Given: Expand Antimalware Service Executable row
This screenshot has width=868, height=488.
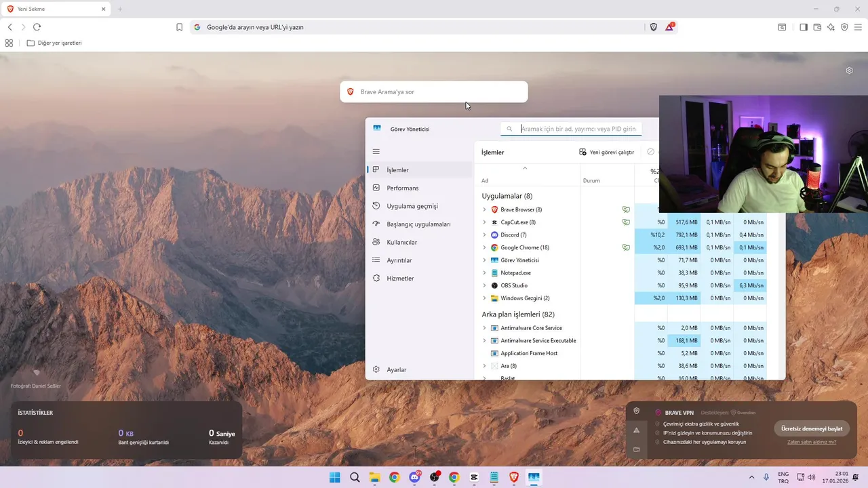Looking at the screenshot, I should (x=484, y=340).
